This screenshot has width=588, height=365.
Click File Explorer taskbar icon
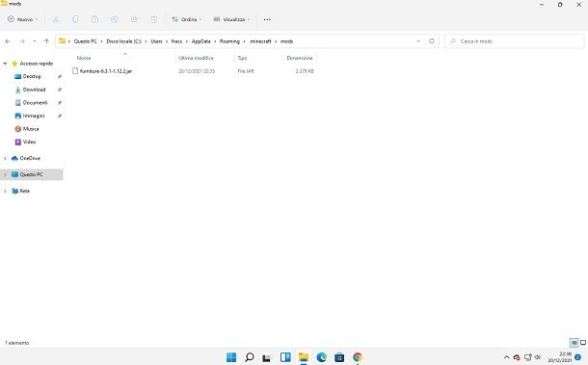point(304,357)
